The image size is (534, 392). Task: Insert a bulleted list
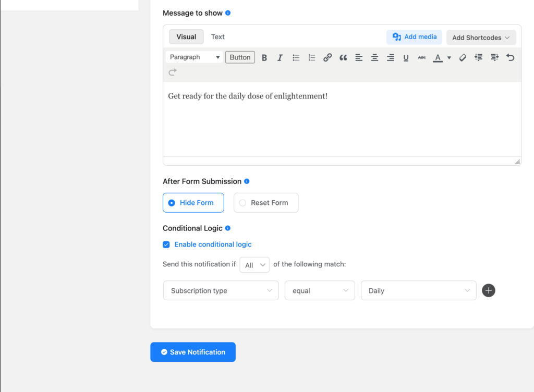click(x=296, y=57)
